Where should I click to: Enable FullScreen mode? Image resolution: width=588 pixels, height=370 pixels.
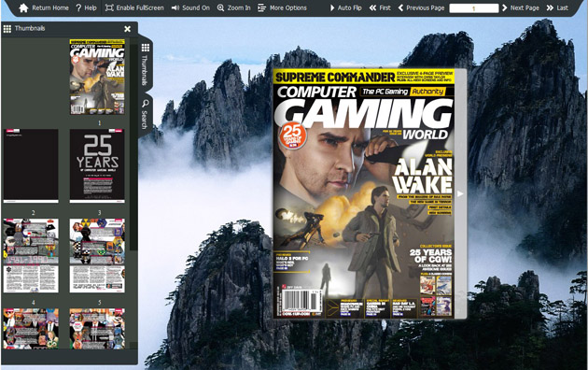(x=134, y=7)
